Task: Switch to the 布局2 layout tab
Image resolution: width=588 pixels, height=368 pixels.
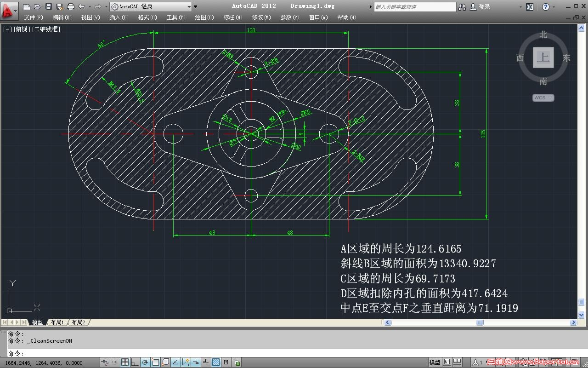Action: coord(79,322)
